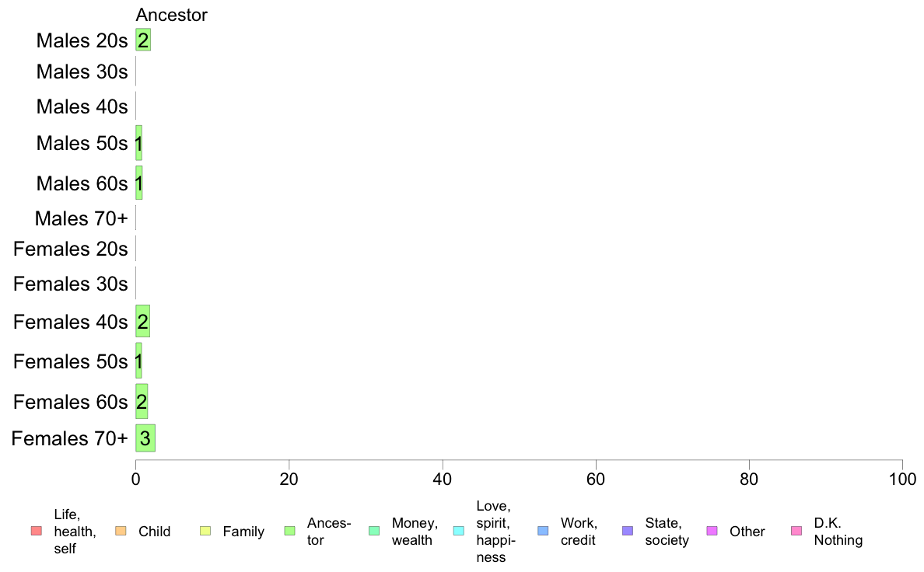Click the Males 70+ row label
The height and width of the screenshot is (572, 924).
coord(82,218)
